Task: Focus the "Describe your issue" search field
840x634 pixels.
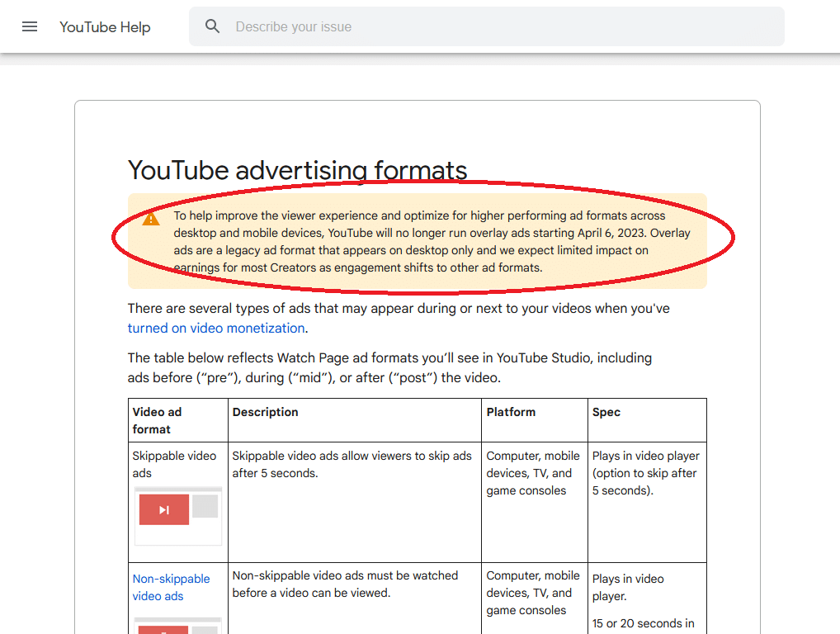Action: [x=487, y=26]
